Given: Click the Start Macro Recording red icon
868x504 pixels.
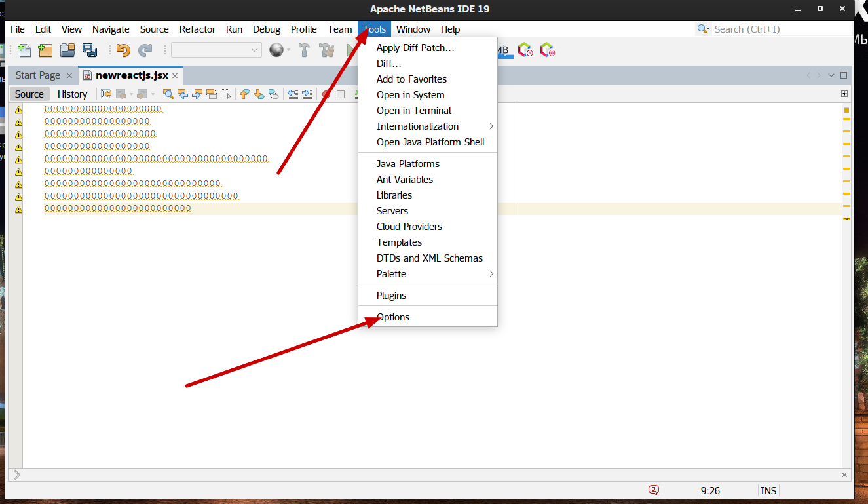Looking at the screenshot, I should tap(326, 94).
